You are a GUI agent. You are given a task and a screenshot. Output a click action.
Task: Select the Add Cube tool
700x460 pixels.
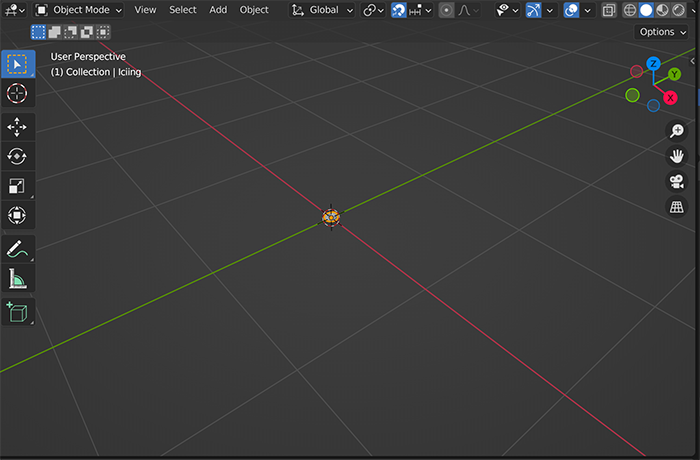point(18,312)
